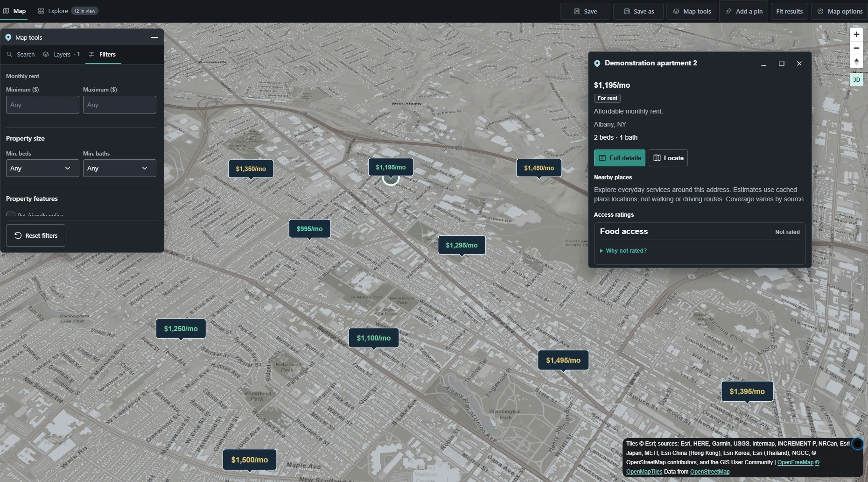
Task: Click the Maximum rent input field
Action: tap(119, 105)
